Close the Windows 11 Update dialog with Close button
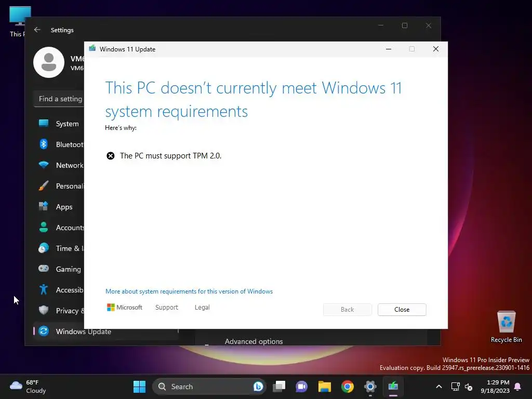 tap(402, 310)
